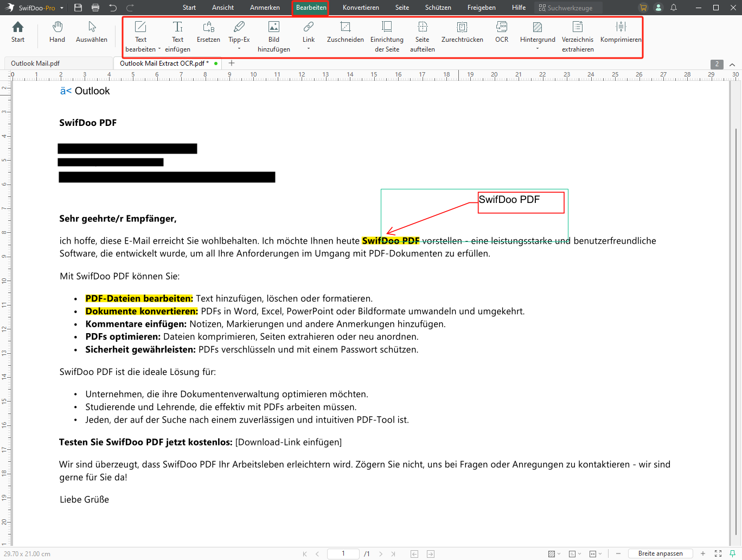Open the Anmerken tab
The height and width of the screenshot is (560, 742).
click(265, 8)
